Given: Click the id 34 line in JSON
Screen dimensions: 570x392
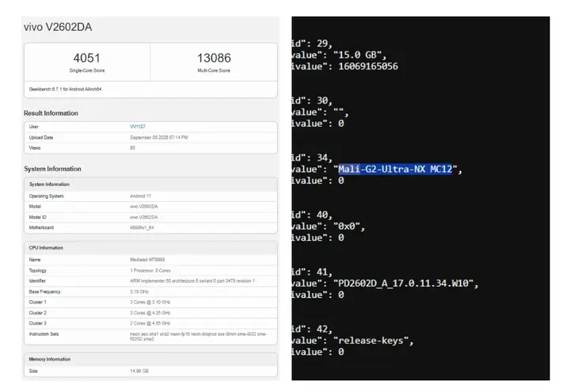Looking at the screenshot, I should click(312, 158).
